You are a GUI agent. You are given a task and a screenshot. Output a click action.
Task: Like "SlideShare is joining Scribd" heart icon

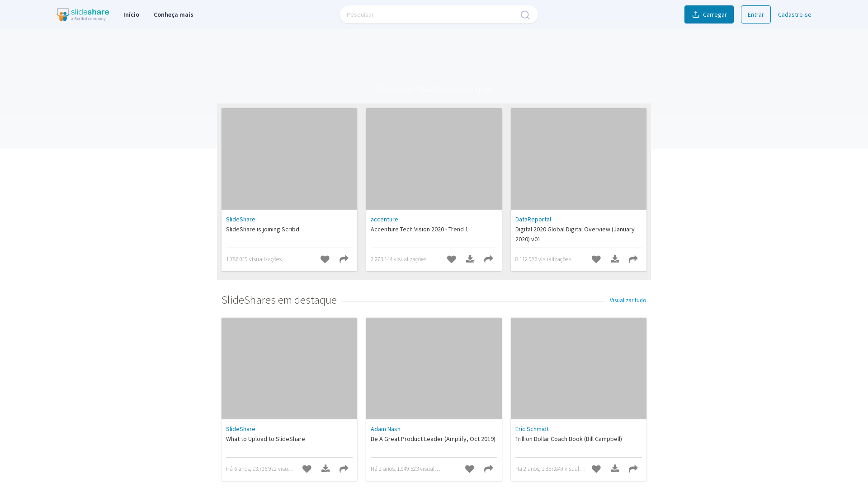325,259
